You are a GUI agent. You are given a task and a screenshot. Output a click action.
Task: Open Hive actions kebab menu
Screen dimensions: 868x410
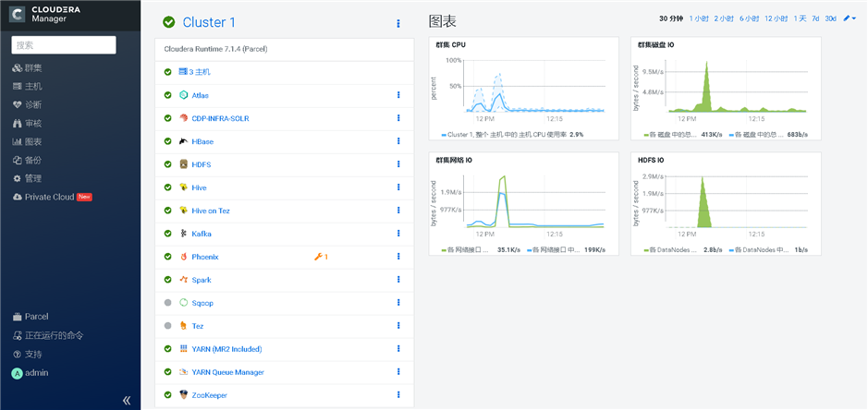[398, 187]
